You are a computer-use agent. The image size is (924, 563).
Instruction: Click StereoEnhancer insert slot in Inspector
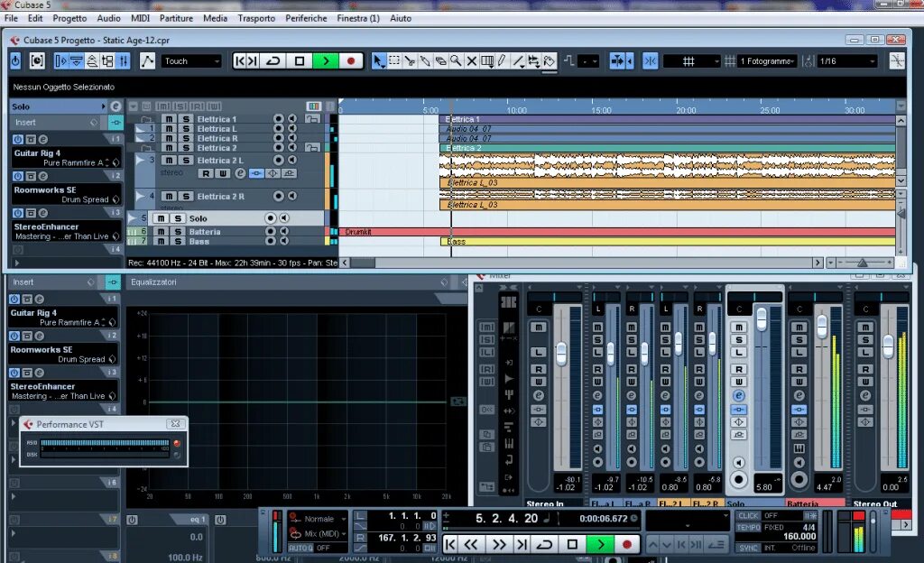tap(67, 232)
